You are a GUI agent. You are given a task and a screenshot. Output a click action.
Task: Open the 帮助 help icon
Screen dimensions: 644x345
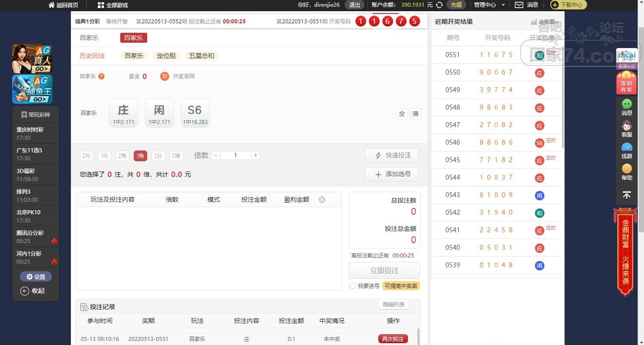point(627,168)
